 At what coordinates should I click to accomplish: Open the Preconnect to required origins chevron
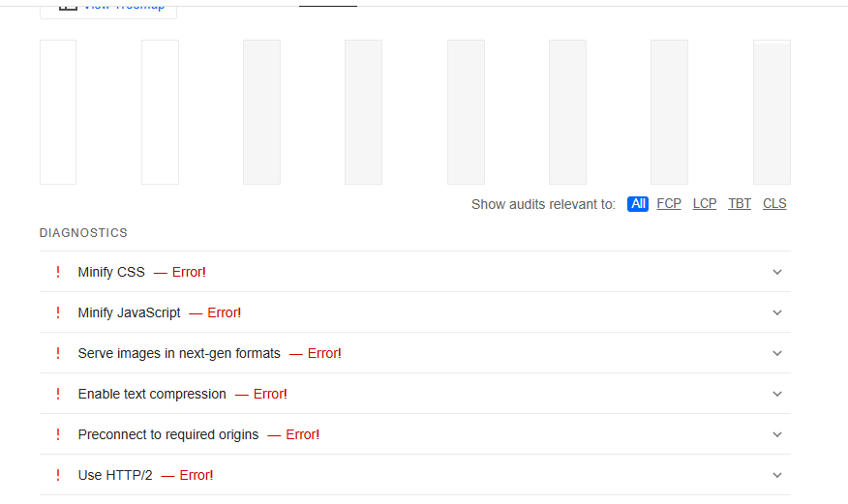click(x=776, y=434)
